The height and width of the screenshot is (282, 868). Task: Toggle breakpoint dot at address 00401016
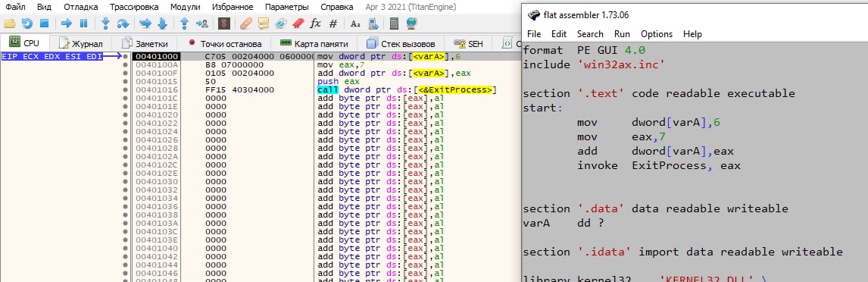point(126,89)
